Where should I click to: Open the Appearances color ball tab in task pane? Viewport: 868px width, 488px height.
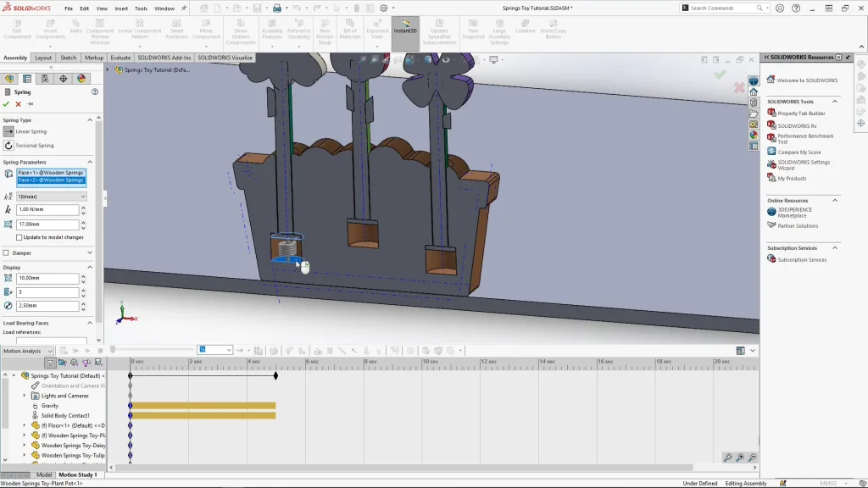[754, 135]
